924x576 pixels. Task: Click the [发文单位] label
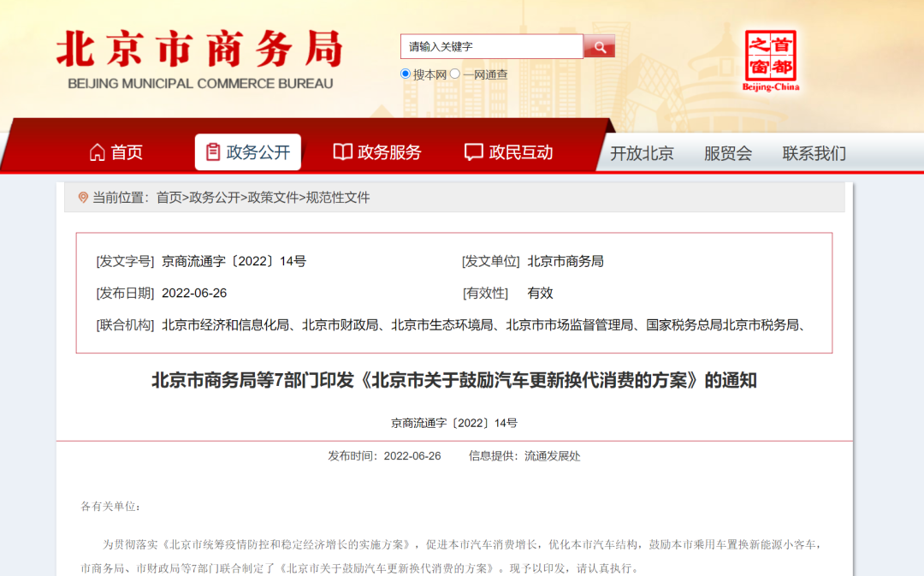(x=490, y=261)
